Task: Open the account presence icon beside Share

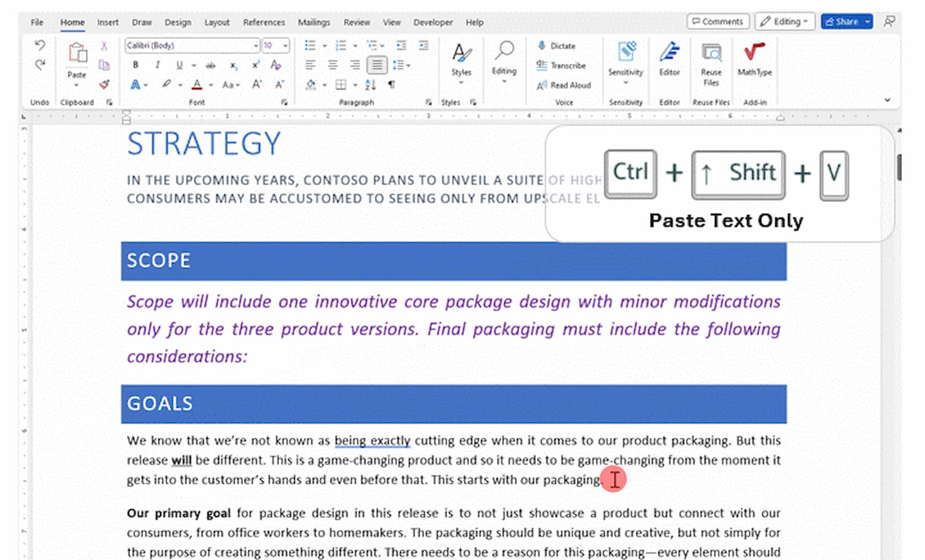Action: point(889,21)
